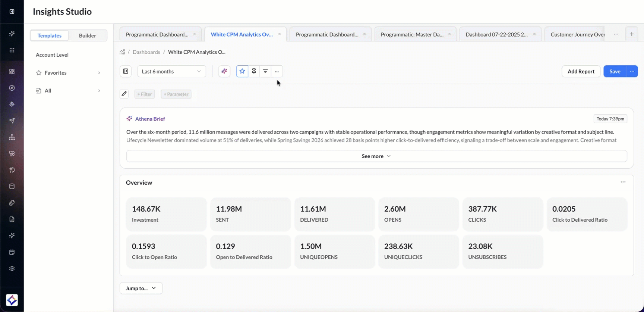This screenshot has height=312, width=644.
Task: Click the pencil edit icon
Action: point(124,94)
